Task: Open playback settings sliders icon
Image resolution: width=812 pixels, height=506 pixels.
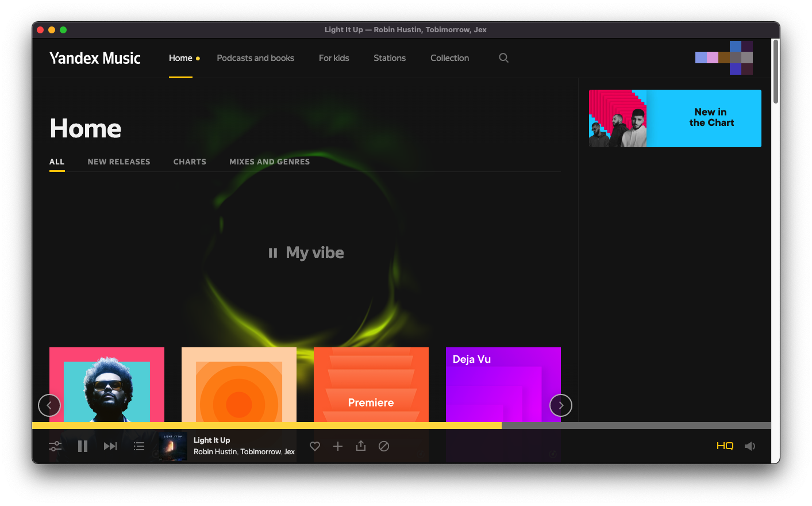Action: [x=55, y=446]
